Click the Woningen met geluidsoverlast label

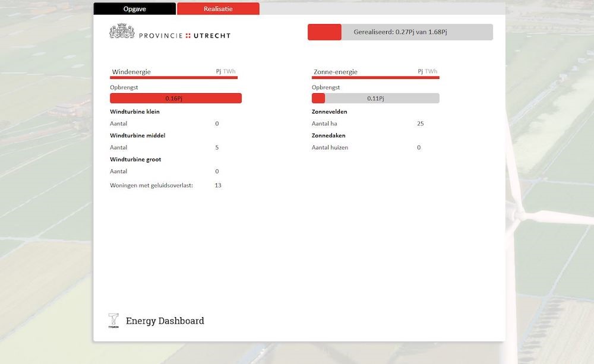151,186
